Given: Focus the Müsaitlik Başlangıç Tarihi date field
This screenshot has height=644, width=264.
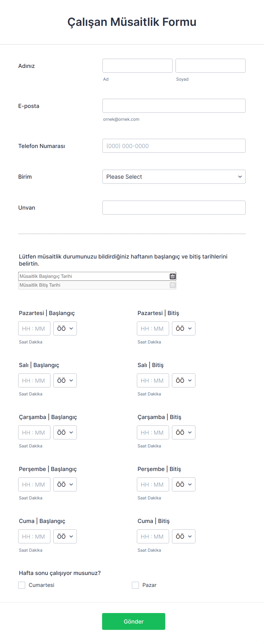Looking at the screenshot, I should [x=94, y=276].
